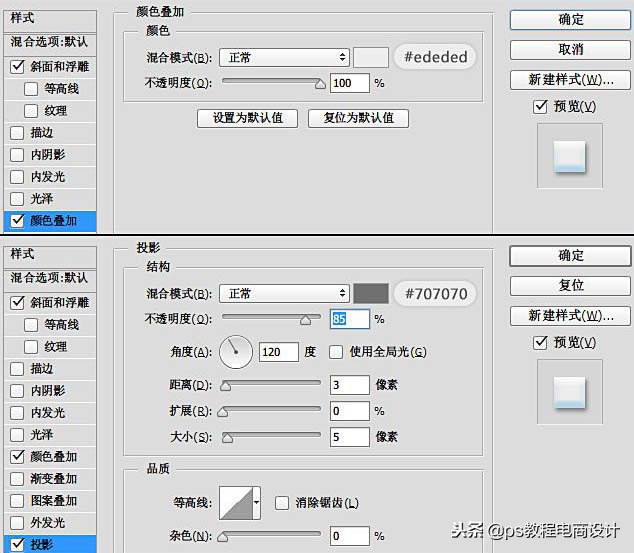Enable 描边 checkbox in top dialog
634x553 pixels.
point(17,133)
